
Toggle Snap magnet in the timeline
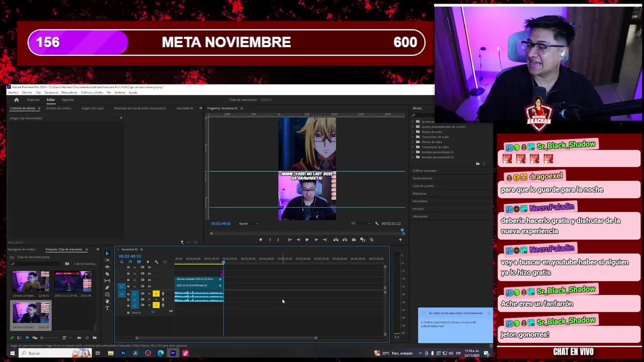point(130,262)
